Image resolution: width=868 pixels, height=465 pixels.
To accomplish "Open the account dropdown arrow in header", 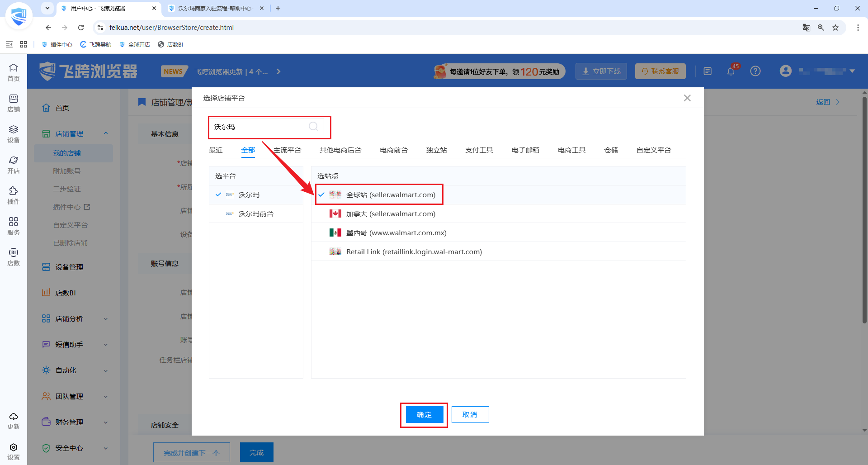I will [x=852, y=71].
